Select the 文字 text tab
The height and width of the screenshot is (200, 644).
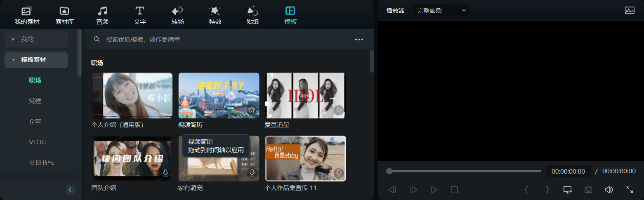[140, 15]
